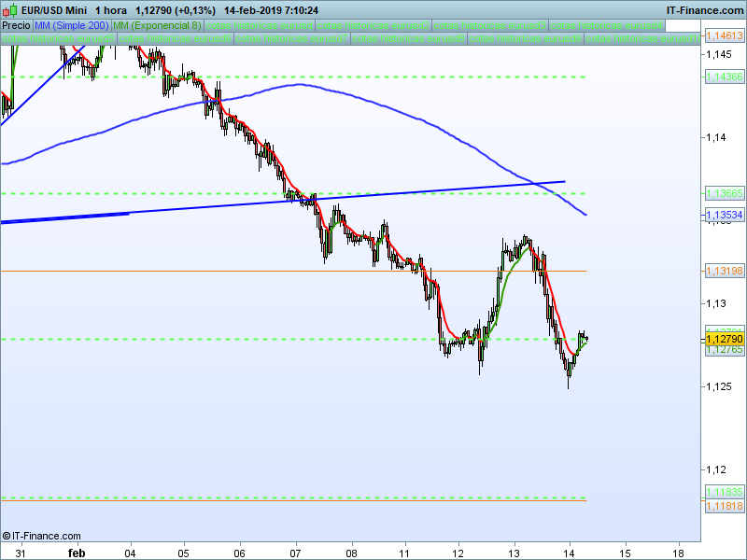This screenshot has height=560, width=747.
Task: Select the MM (Simple 200) tab
Action: (72, 25)
